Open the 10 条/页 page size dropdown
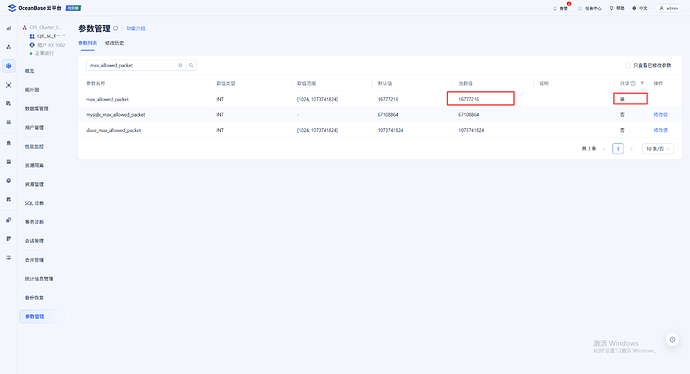The height and width of the screenshot is (374, 690). pyautogui.click(x=658, y=149)
